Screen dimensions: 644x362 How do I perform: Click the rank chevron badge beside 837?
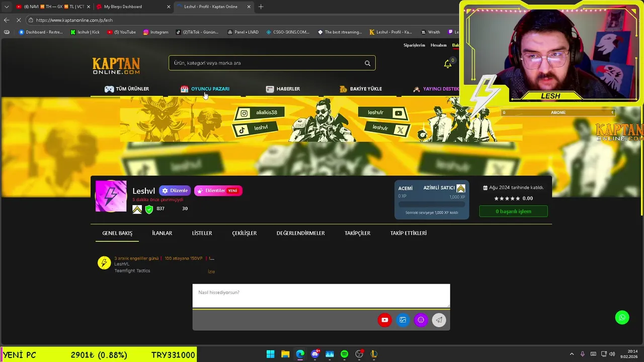coord(137,209)
